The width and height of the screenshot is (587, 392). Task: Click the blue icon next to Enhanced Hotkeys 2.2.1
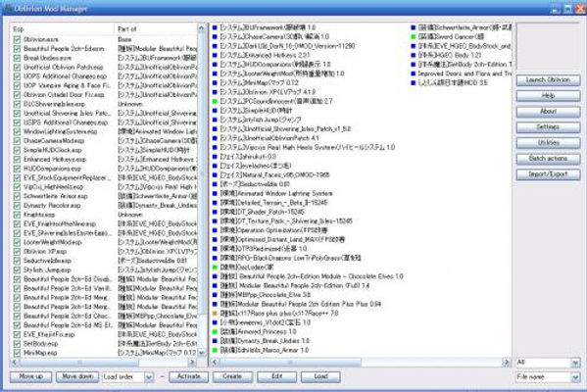click(x=215, y=55)
